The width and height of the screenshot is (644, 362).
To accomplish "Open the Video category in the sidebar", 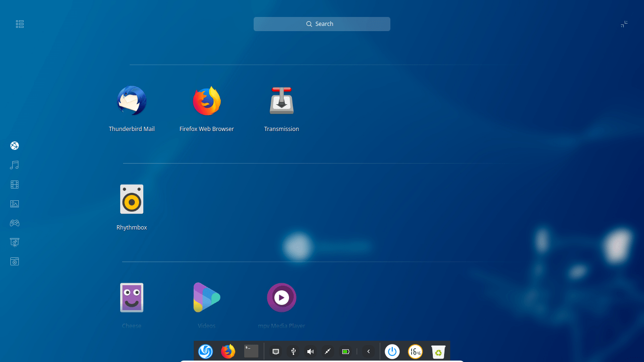I will click(14, 184).
